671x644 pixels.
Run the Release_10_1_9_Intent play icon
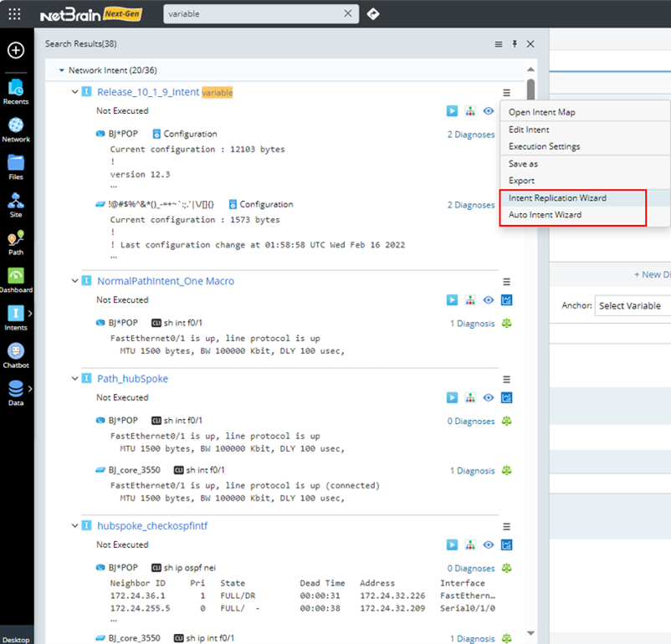tap(452, 110)
